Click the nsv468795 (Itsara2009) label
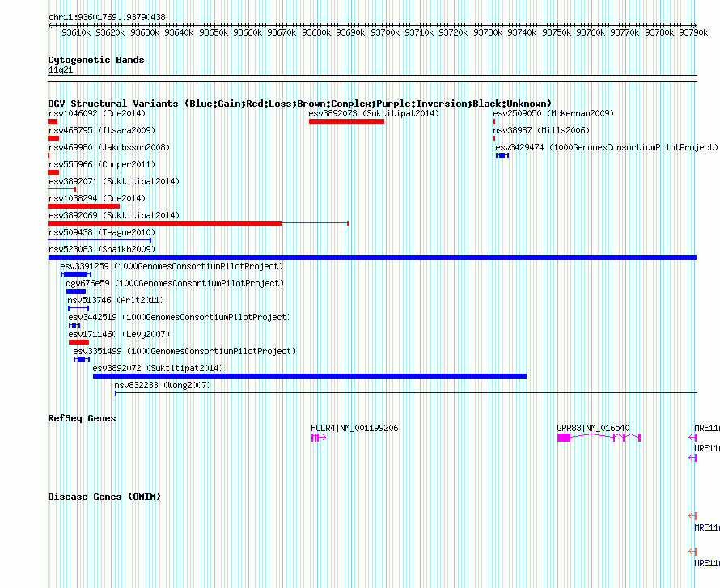This screenshot has width=720, height=588. (102, 130)
